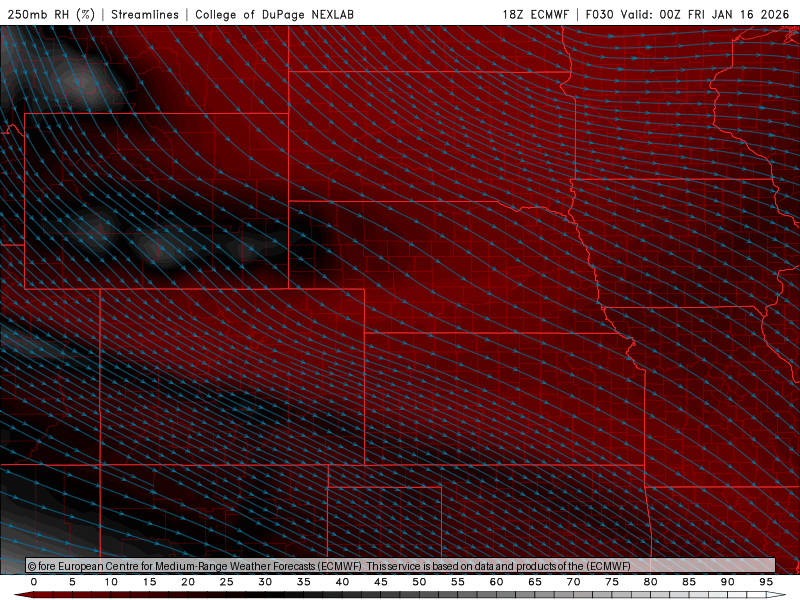Click the ECMWF copyright notice banner
The width and height of the screenshot is (800, 600).
click(x=401, y=566)
